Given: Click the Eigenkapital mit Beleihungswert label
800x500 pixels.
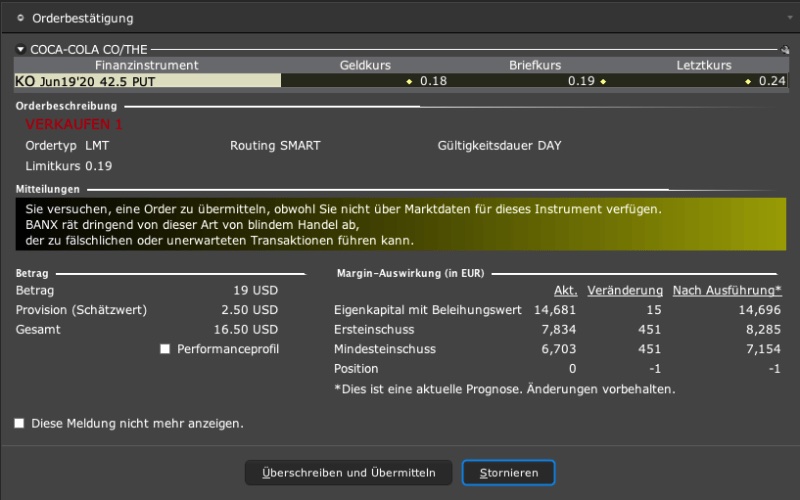Looking at the screenshot, I should [428, 310].
